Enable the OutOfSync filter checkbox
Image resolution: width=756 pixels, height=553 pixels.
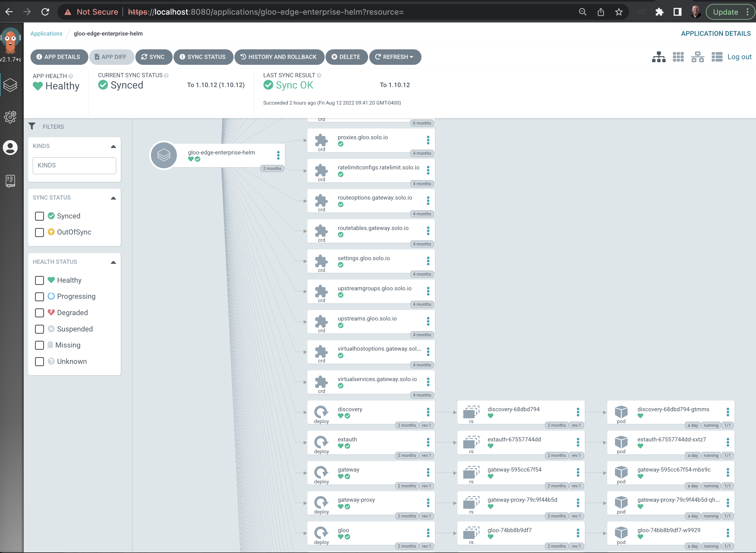point(39,232)
